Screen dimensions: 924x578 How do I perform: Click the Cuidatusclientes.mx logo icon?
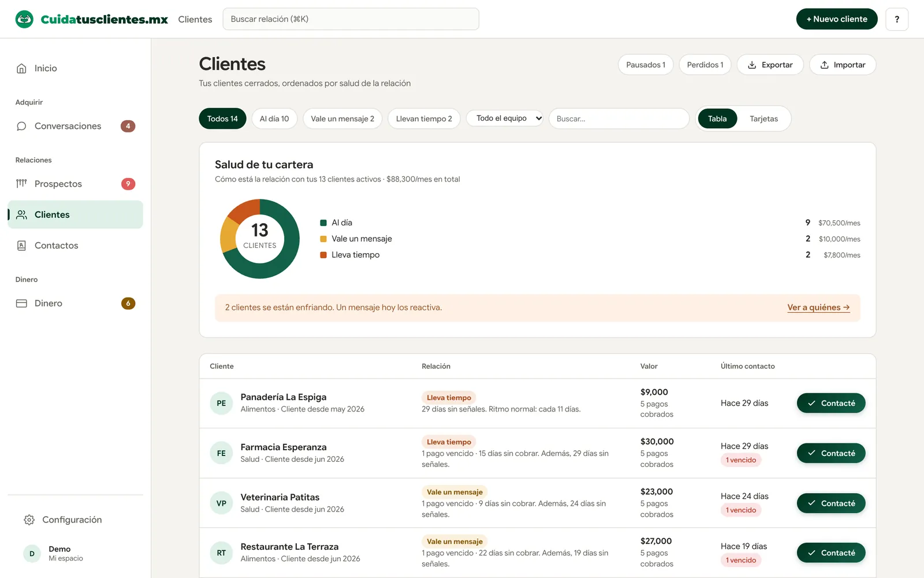(x=24, y=19)
